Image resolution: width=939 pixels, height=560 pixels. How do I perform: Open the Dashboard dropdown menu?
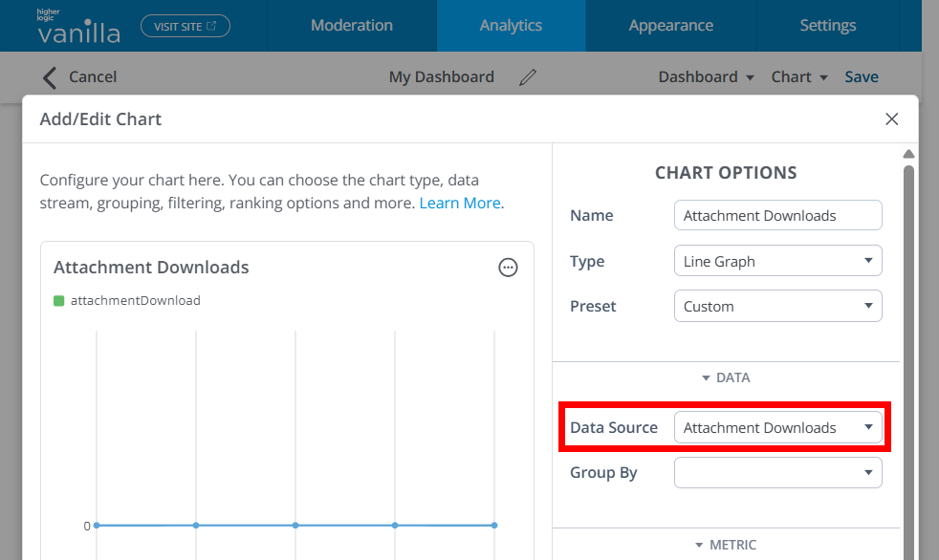coord(706,77)
